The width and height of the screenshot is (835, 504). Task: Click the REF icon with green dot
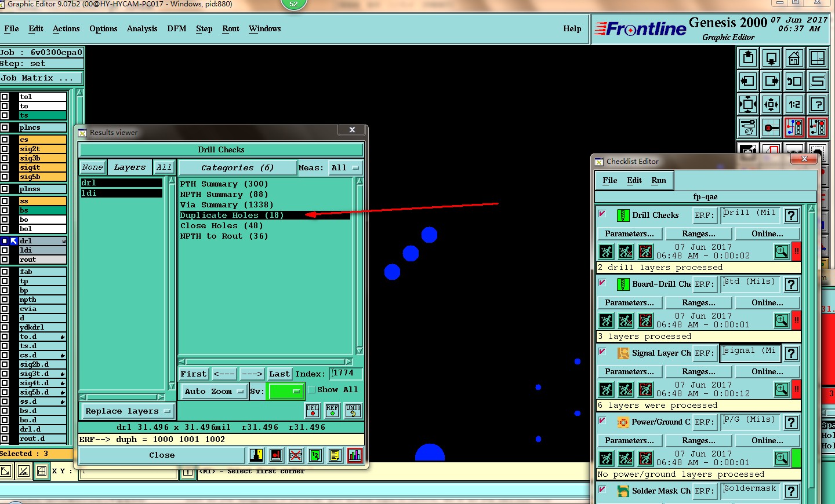click(x=332, y=411)
